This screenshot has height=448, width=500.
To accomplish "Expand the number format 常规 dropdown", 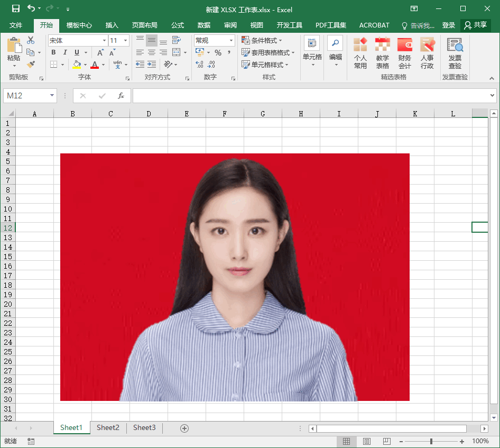I will (x=231, y=40).
